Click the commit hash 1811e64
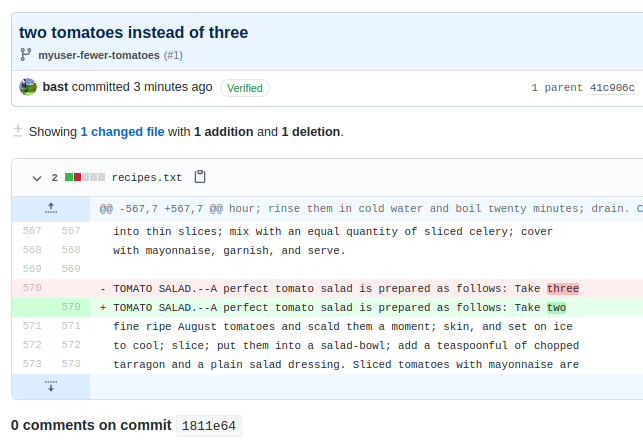 (208, 426)
